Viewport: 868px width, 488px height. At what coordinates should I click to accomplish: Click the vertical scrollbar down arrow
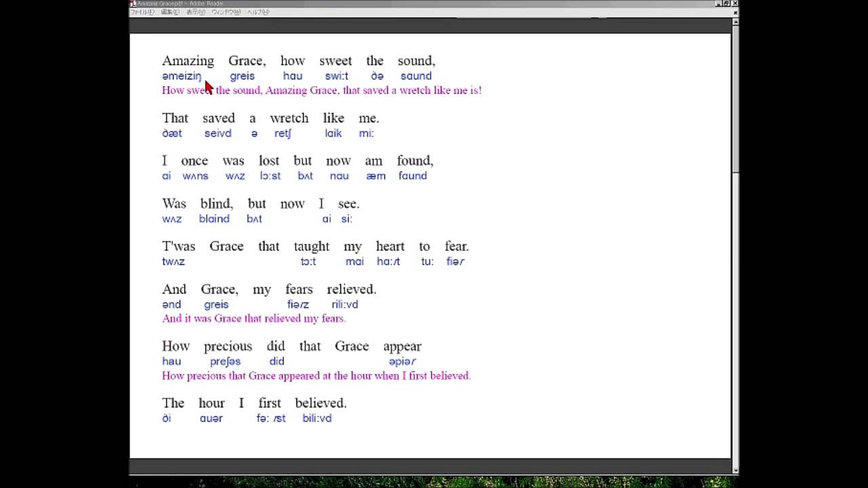click(x=736, y=470)
